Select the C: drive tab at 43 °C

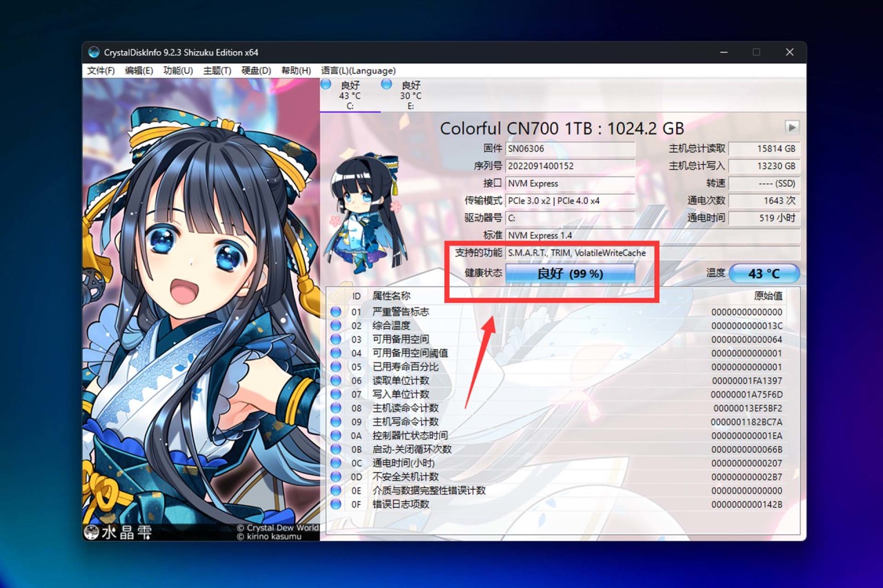(350, 95)
